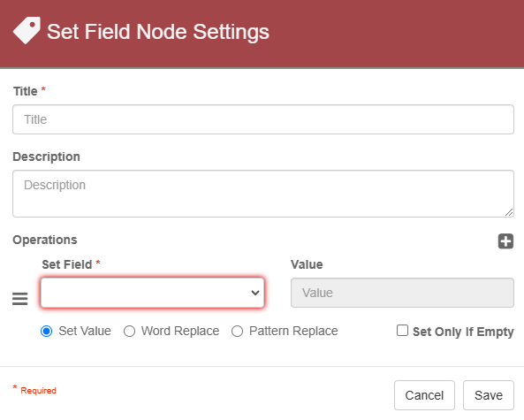
Task: Click the greyed-out Value input field
Action: tap(402, 293)
